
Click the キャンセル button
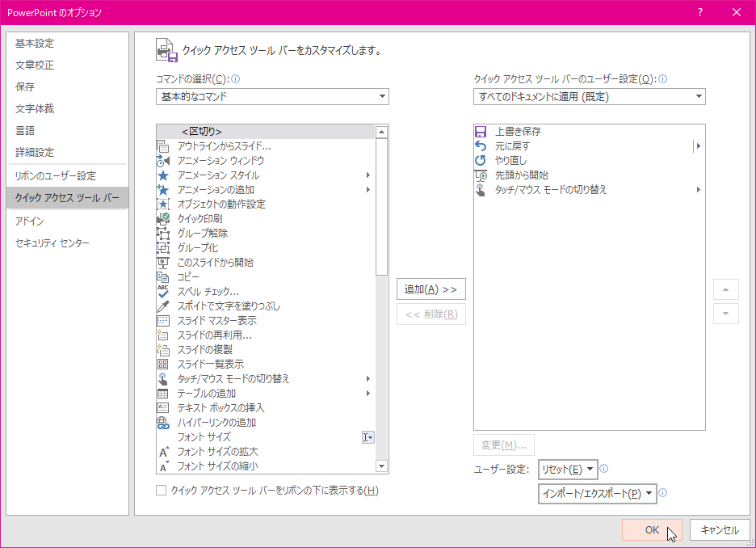click(x=720, y=529)
